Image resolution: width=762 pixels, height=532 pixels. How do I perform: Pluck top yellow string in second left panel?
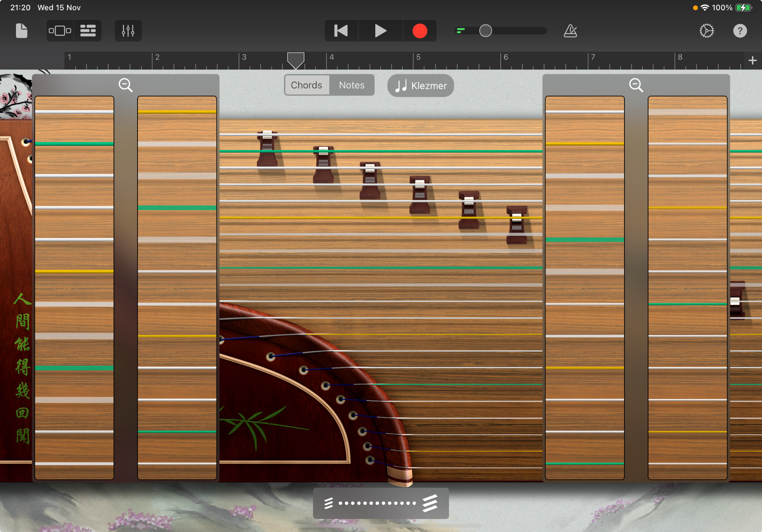pyautogui.click(x=177, y=112)
